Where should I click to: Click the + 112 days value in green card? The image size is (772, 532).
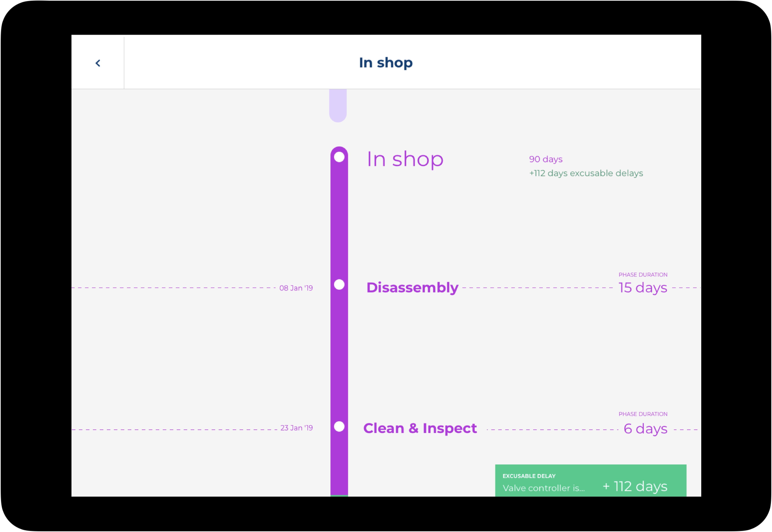pyautogui.click(x=635, y=487)
